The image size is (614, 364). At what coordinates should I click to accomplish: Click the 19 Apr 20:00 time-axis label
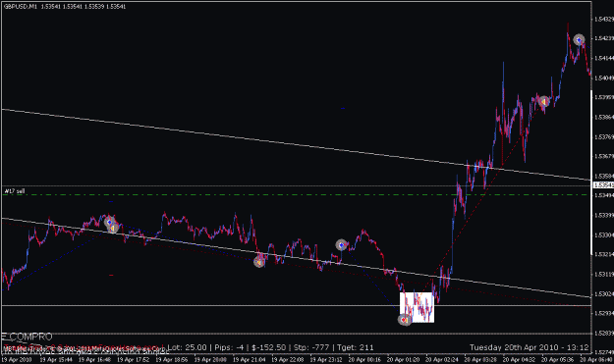tap(210, 359)
